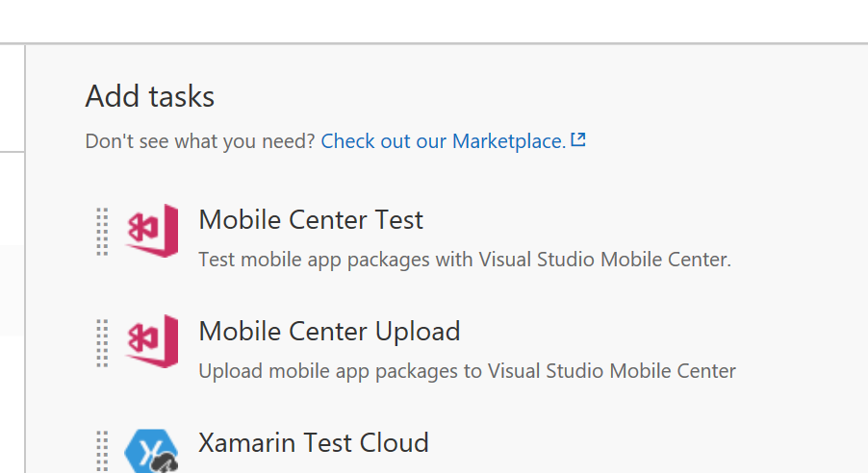The image size is (868, 473).
Task: Grab the drag handle for Xamarin Test Cloud
Action: click(x=103, y=452)
